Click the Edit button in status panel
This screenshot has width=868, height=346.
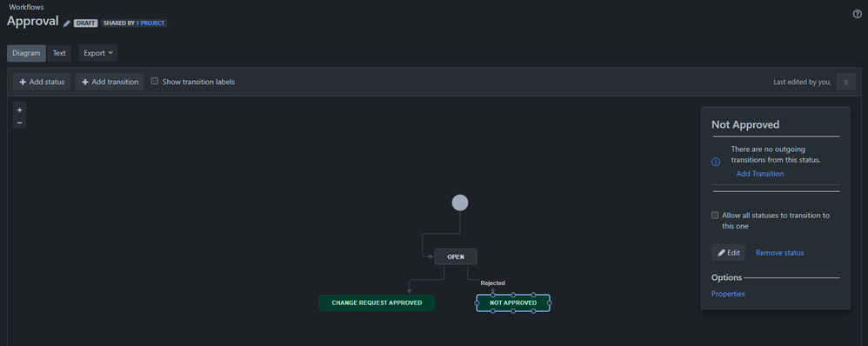(x=729, y=252)
